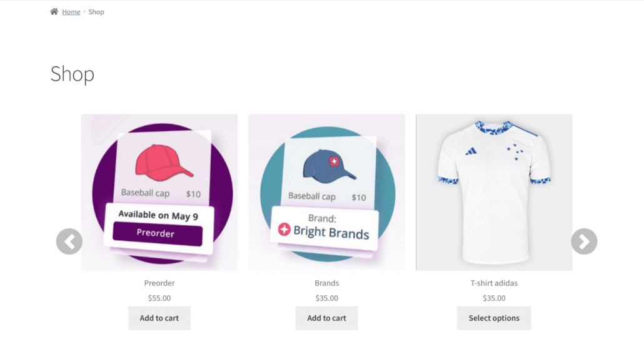
Task: Click the $55.00 price of Preorder
Action: [159, 298]
